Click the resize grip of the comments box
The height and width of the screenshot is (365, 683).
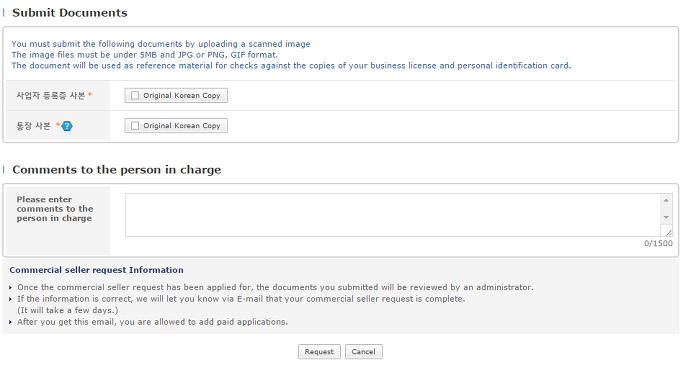coord(669,233)
